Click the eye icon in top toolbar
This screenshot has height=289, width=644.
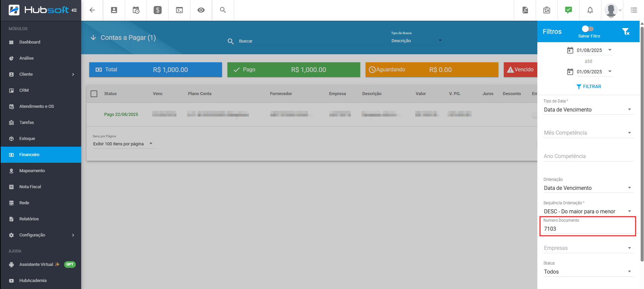pos(201,10)
